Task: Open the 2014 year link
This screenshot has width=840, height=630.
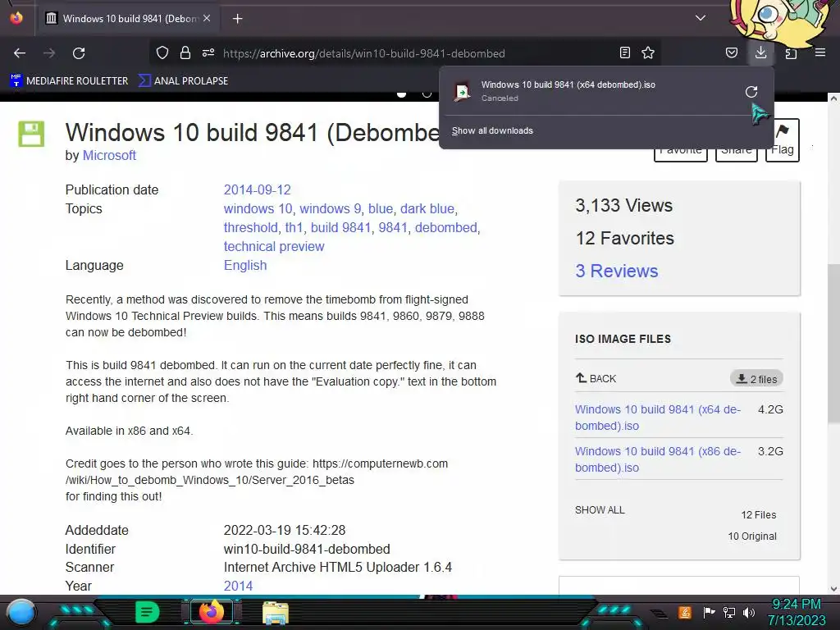Action: [x=238, y=586]
